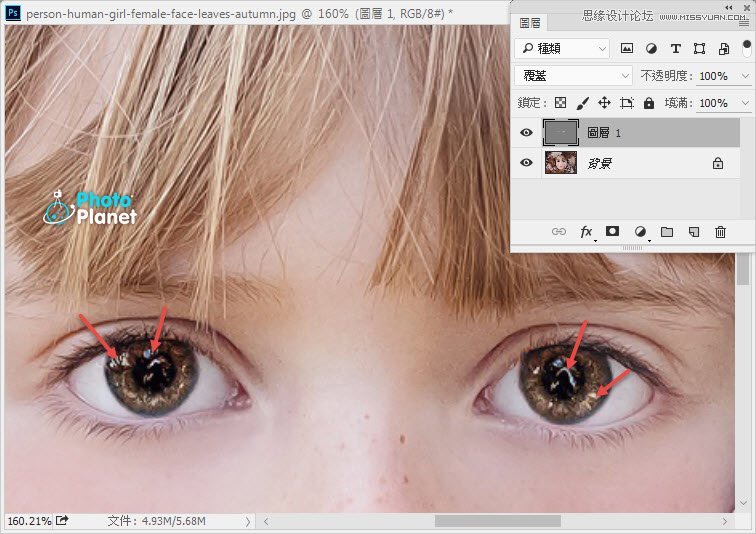The width and height of the screenshot is (756, 534).
Task: Click the horizontal scrollbar thumb
Action: coord(498,521)
